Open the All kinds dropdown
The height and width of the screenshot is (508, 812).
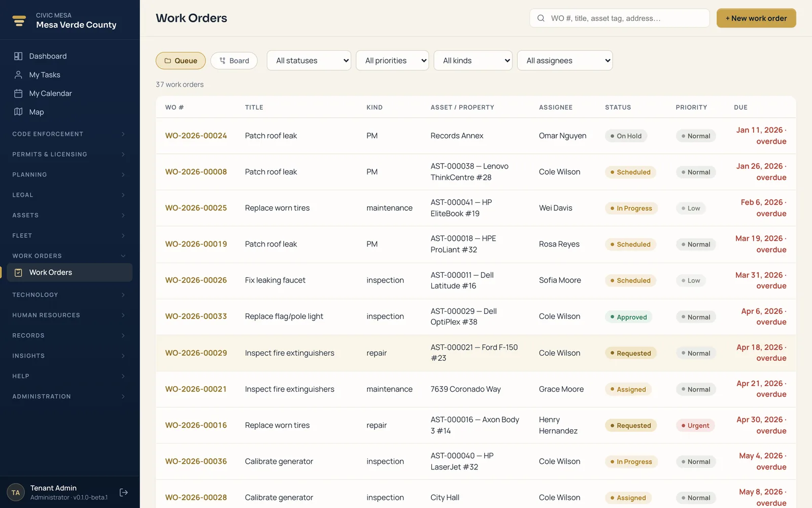(x=473, y=60)
